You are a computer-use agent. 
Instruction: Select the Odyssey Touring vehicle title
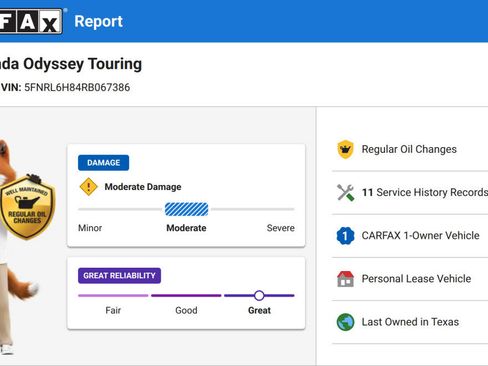tap(71, 64)
